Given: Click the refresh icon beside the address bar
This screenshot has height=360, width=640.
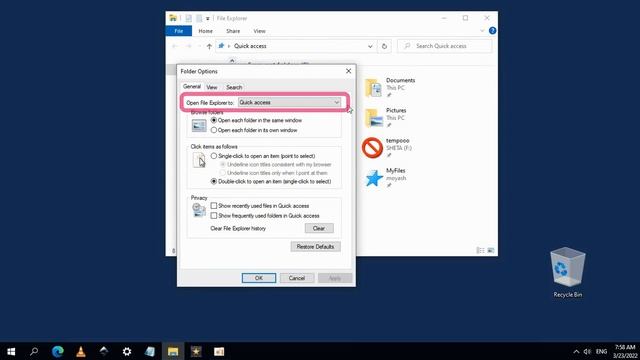Looking at the screenshot, I should (x=384, y=46).
